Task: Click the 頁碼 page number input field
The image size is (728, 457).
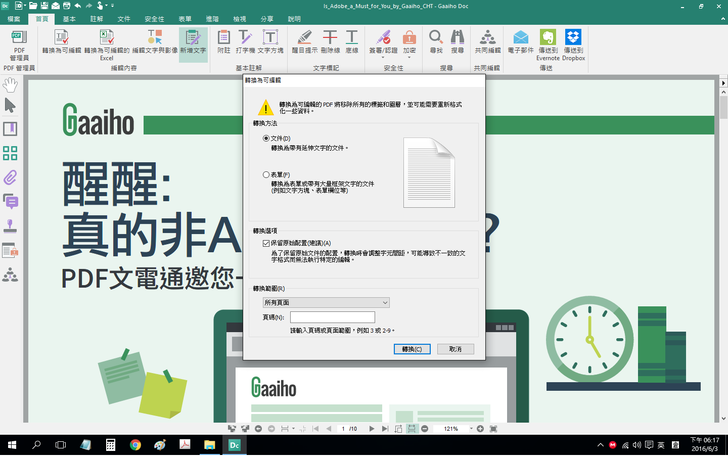Action: click(x=332, y=317)
